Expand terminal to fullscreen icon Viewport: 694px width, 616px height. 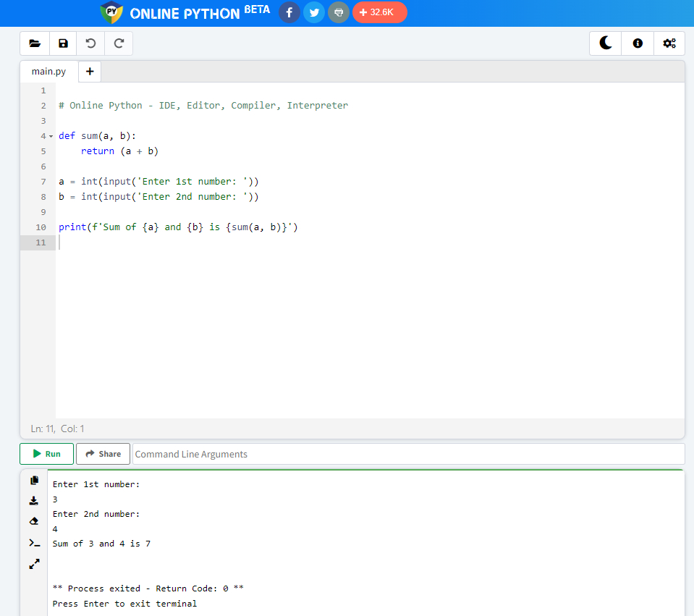[34, 564]
